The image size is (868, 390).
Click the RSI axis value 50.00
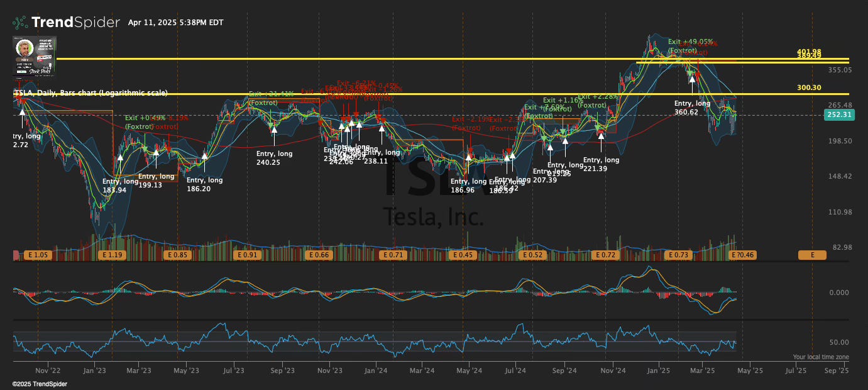(840, 342)
